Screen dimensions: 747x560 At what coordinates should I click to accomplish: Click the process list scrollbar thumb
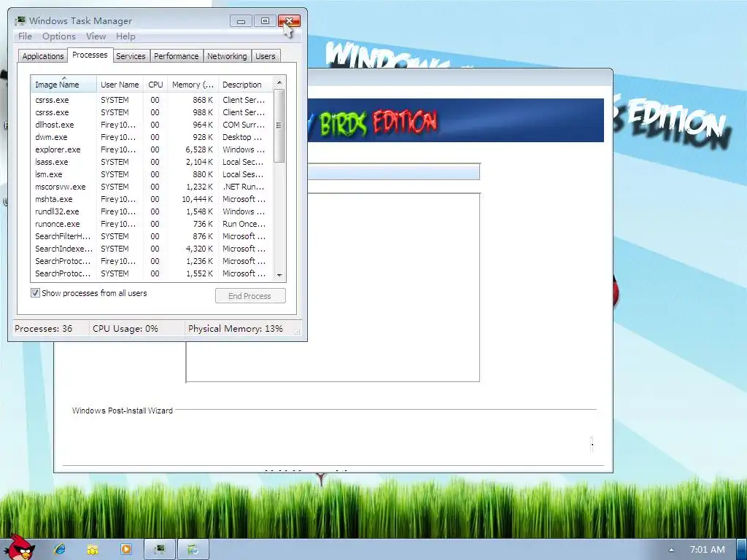coord(279,125)
